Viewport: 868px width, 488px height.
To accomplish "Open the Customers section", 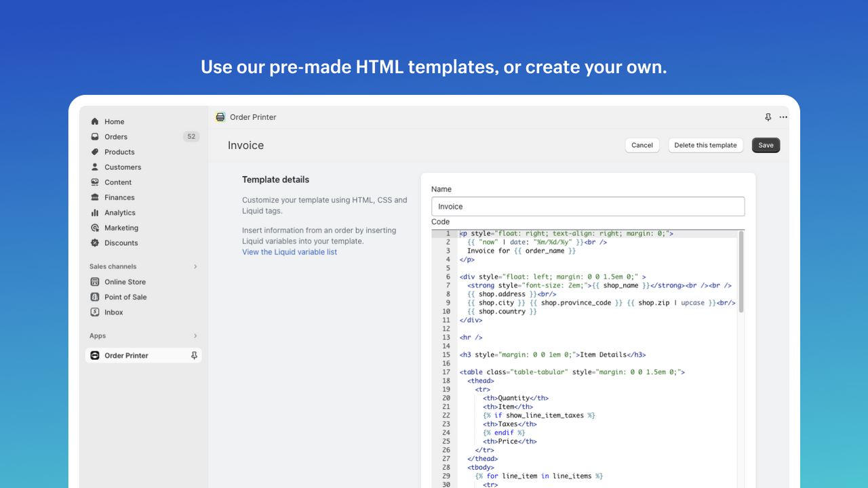I will (x=123, y=167).
